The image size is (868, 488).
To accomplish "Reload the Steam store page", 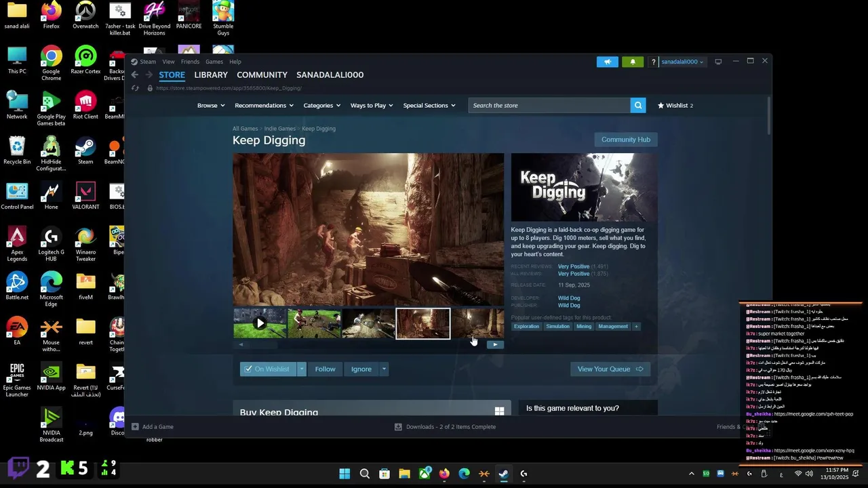I will click(135, 88).
